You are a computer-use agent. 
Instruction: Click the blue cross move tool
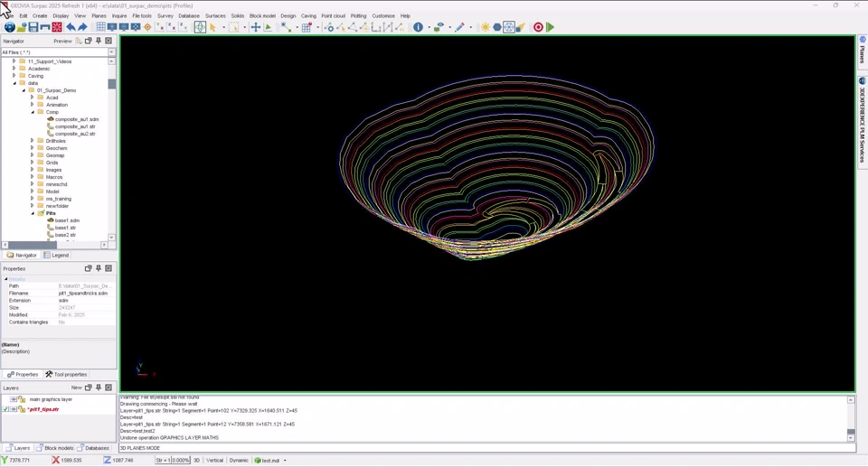(255, 27)
